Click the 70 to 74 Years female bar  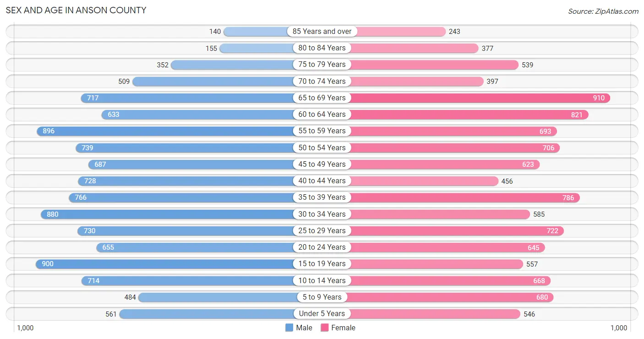[x=402, y=82]
